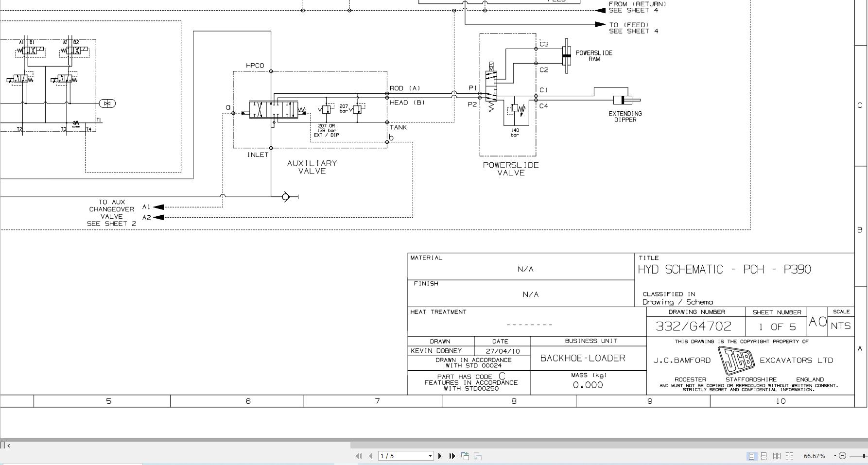Go back to previous view
The width and height of the screenshot is (868, 465).
coord(465,456)
